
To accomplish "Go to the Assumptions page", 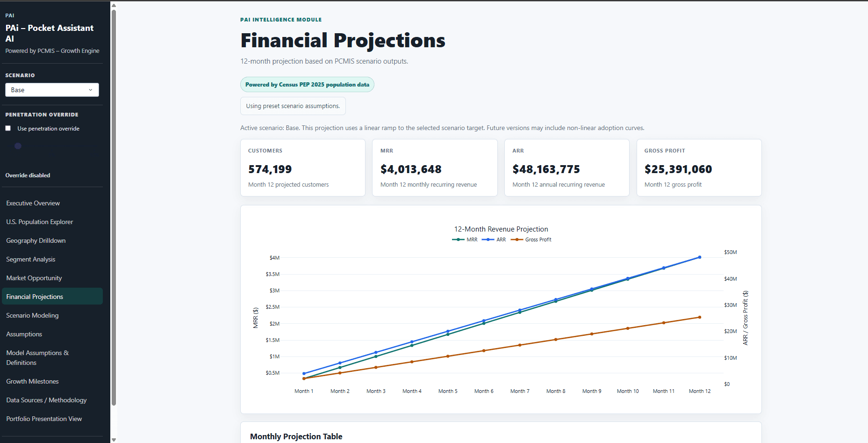I will click(52, 334).
